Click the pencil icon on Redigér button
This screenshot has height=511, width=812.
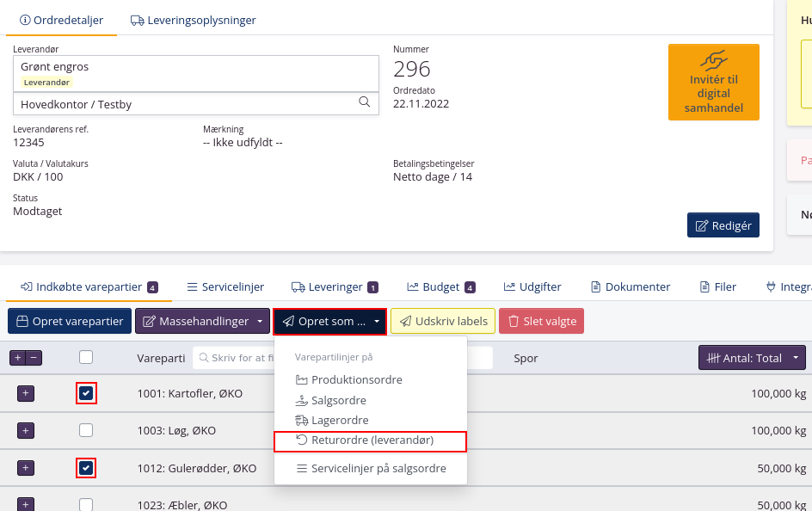699,225
